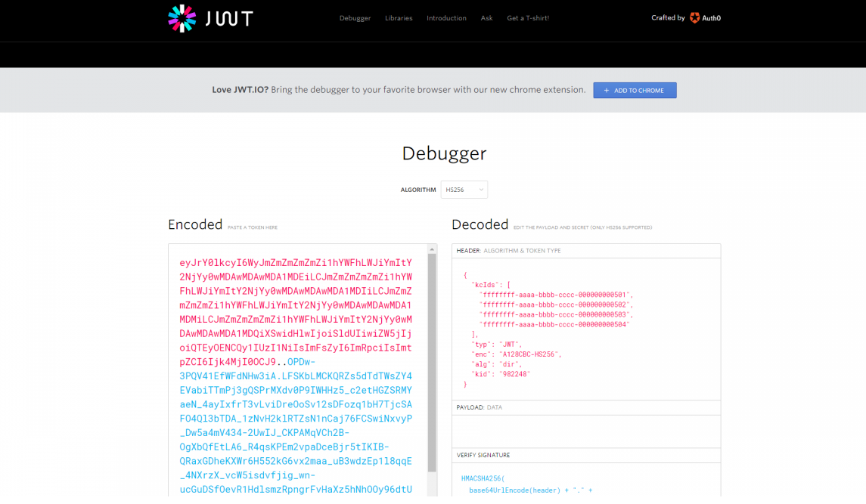Click the "typ": "JWT" line

[x=496, y=345]
